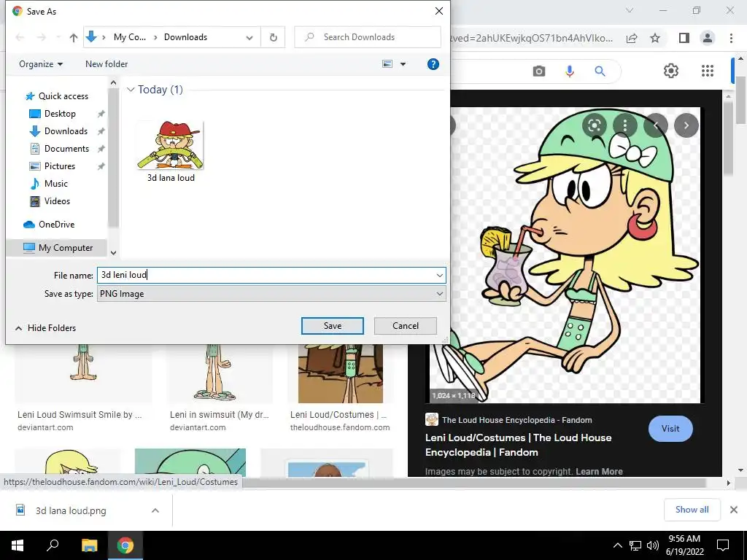
Task: Bookmark this page with star icon
Action: pyautogui.click(x=655, y=38)
